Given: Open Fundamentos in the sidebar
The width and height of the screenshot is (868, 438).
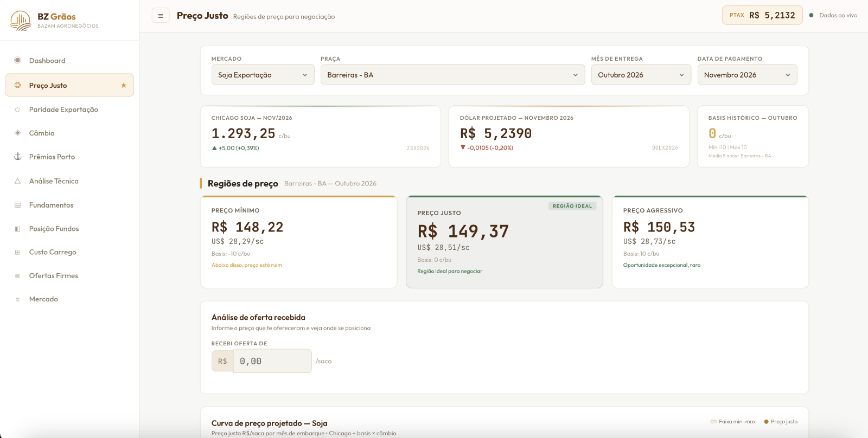Looking at the screenshot, I should click(x=69, y=205).
